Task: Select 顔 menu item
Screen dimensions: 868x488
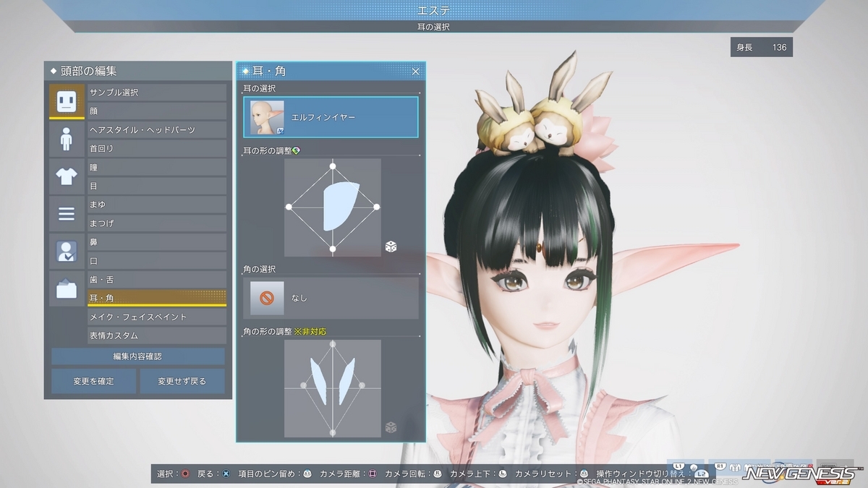Action: point(157,111)
